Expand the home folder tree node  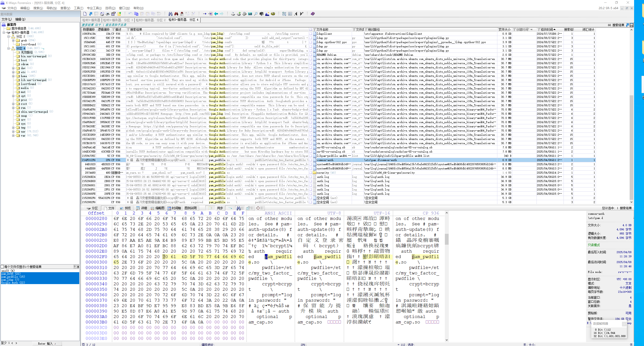(13, 76)
